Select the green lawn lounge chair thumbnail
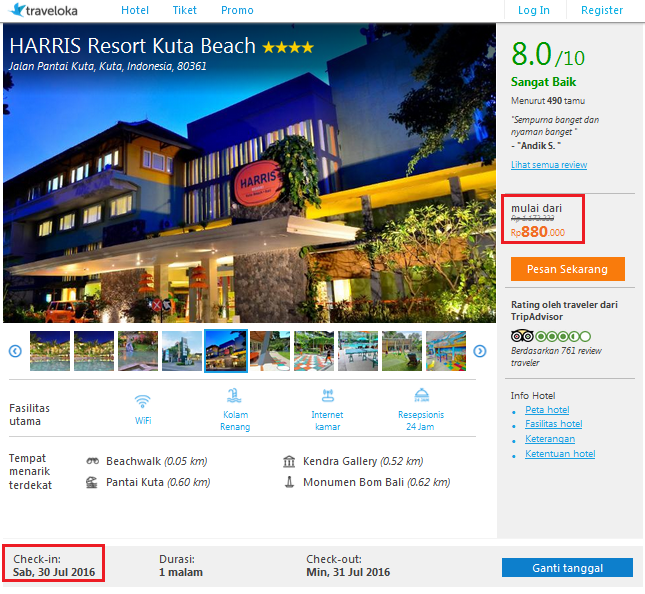Viewport: 645px width, 594px height. click(x=402, y=351)
